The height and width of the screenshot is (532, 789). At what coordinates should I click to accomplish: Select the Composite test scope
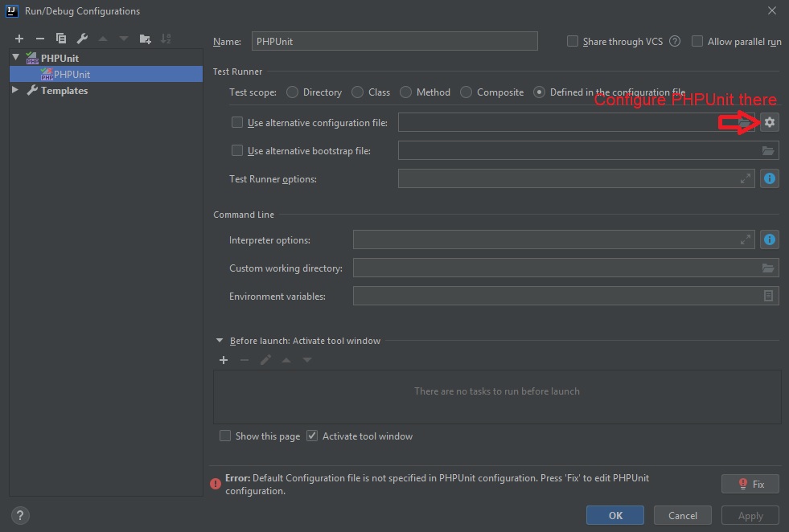tap(466, 92)
